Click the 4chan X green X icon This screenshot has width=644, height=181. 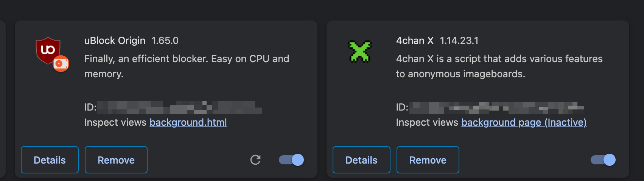360,51
